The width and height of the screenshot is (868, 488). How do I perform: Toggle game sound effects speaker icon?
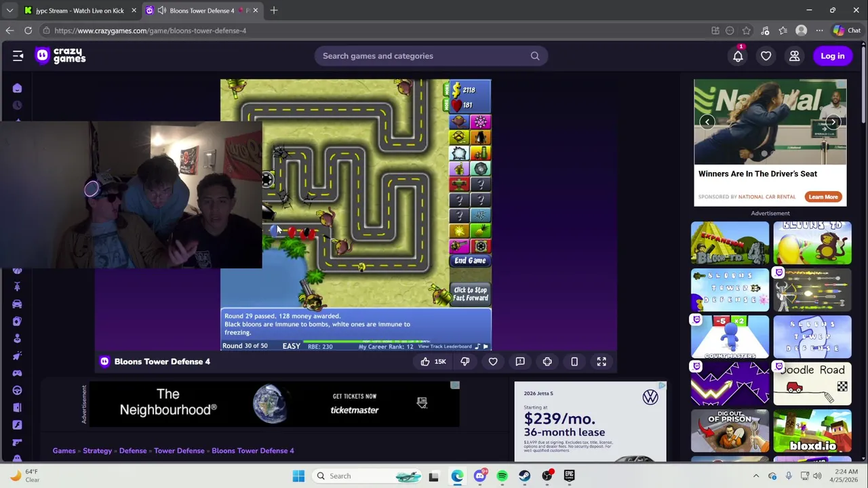[486, 346]
